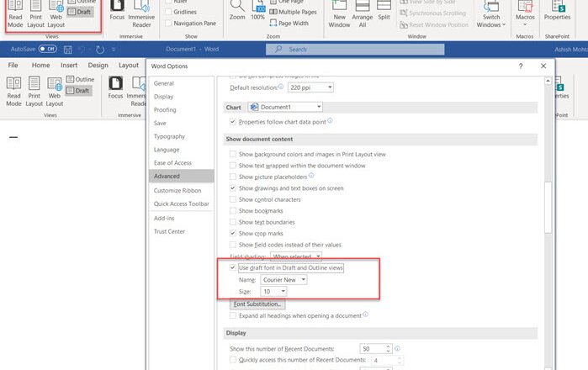The height and width of the screenshot is (370, 588).
Task: Check Show field codes instead of values
Action: [x=232, y=245]
